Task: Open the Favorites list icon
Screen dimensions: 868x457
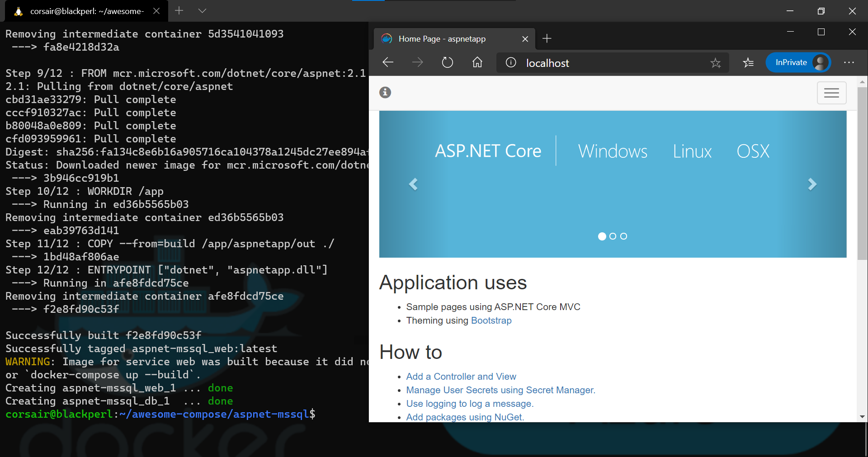Action: (x=748, y=62)
